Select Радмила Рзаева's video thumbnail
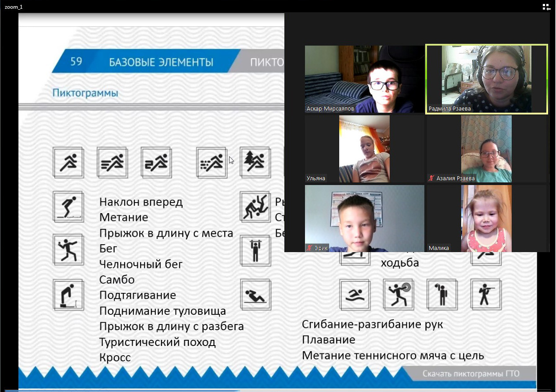556x392 pixels. point(487,79)
